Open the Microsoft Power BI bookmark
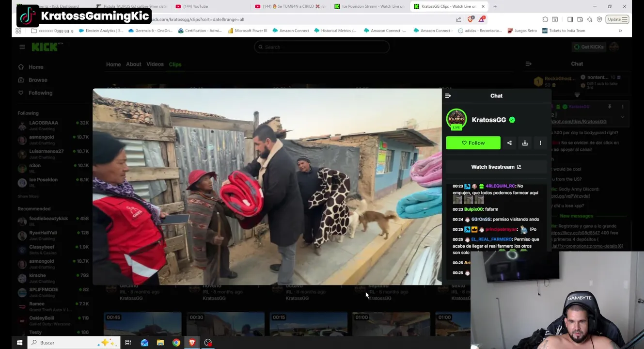 pos(247,31)
